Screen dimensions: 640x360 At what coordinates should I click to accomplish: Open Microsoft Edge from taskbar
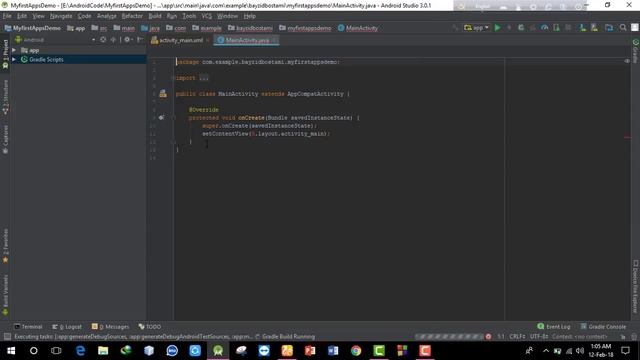pyautogui.click(x=80, y=351)
